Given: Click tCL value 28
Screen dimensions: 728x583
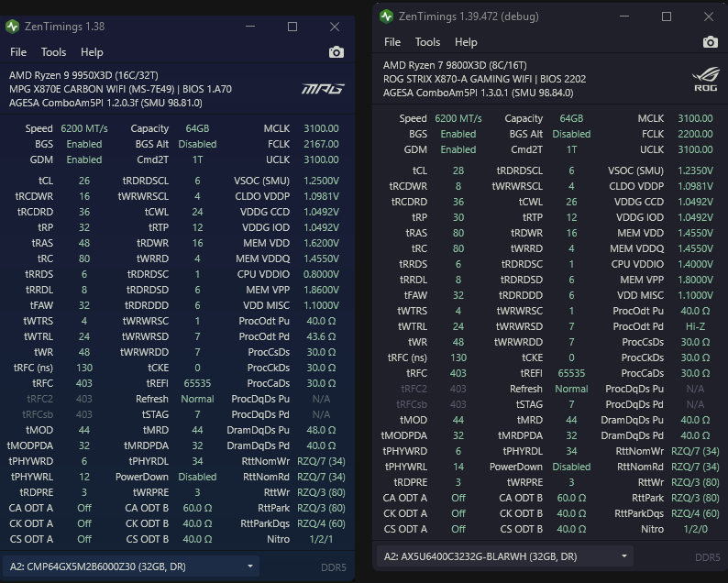Looking at the screenshot, I should (x=458, y=170).
